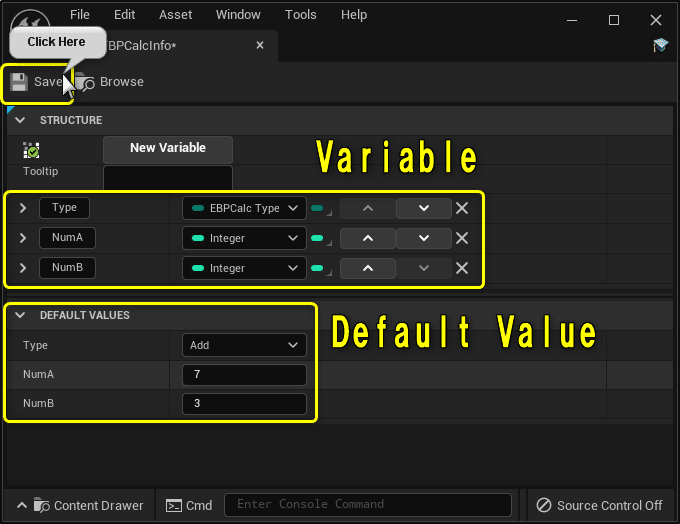Open Integer type dropdown for NumA

click(245, 238)
